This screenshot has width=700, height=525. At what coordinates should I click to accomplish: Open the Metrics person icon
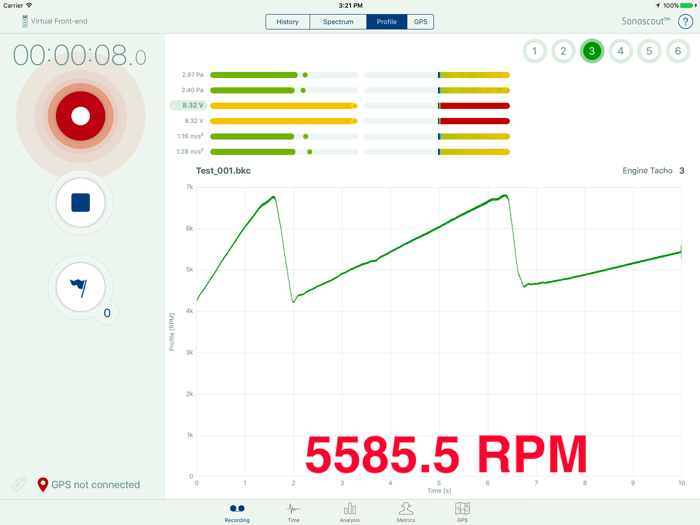pos(406,512)
